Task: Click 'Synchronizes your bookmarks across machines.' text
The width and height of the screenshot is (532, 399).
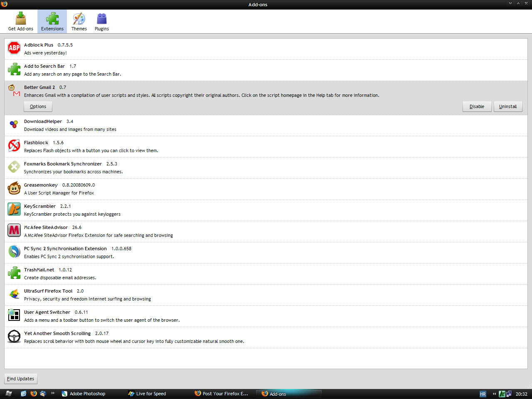Action: [74, 172]
